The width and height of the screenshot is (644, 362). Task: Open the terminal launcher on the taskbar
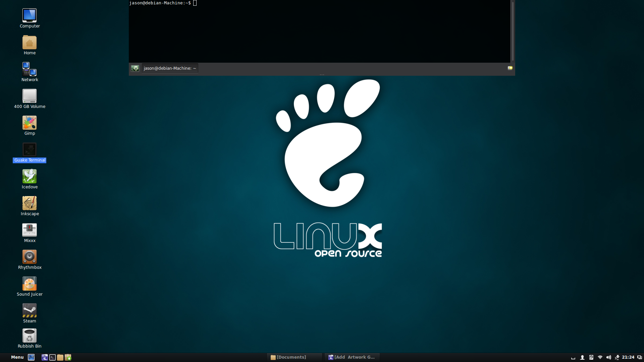point(52,357)
